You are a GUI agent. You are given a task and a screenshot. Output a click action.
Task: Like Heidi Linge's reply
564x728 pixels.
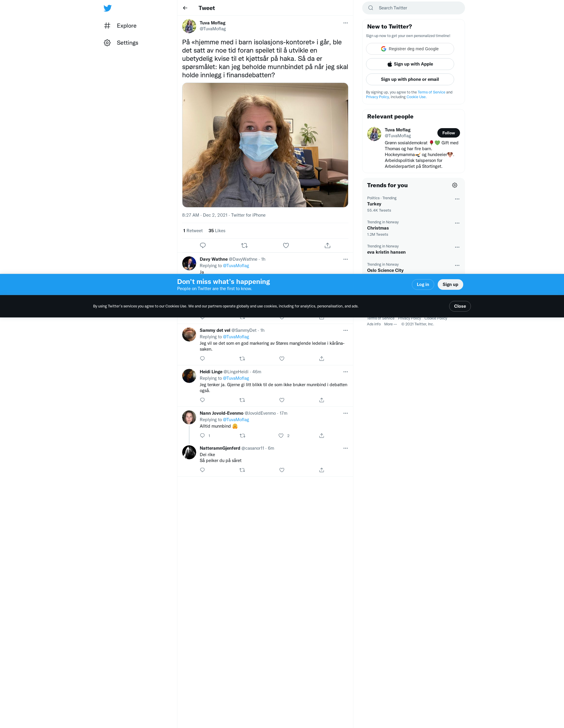pyautogui.click(x=282, y=400)
